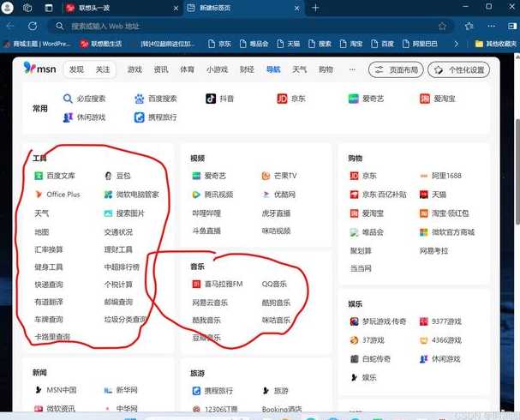Open the 汇率换算 link
Viewport: 520px width, 420px height.
(x=49, y=249)
